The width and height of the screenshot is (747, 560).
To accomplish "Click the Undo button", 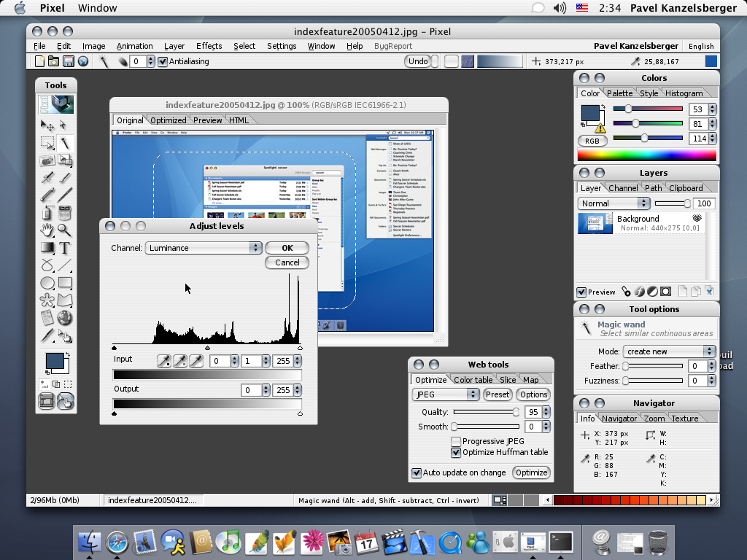I will coord(418,61).
